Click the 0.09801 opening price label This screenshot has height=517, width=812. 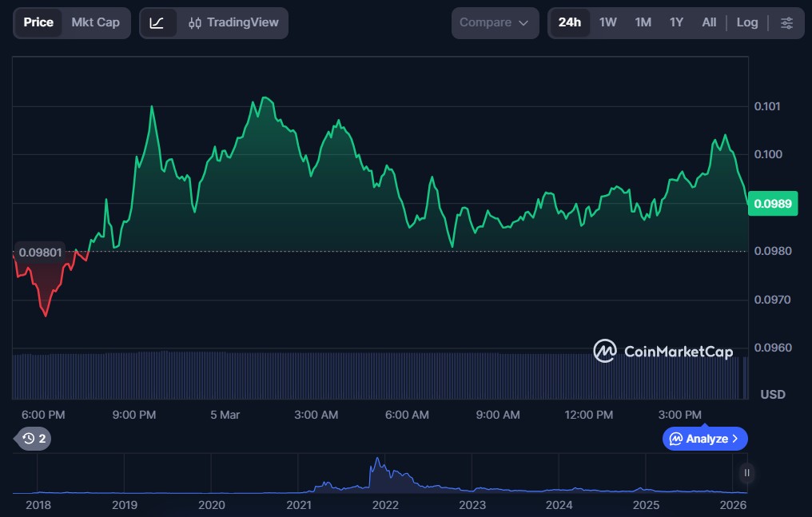(x=40, y=253)
